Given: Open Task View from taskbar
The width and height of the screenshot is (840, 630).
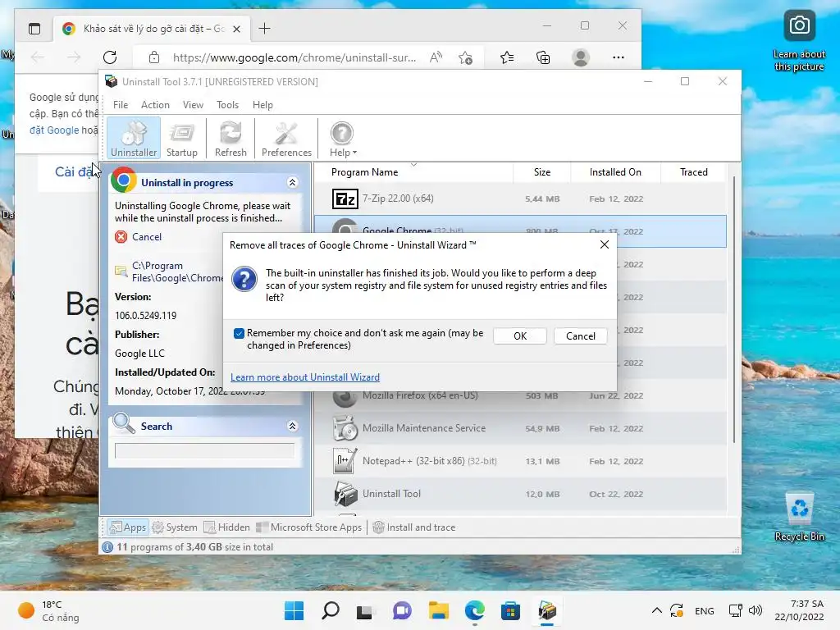Looking at the screenshot, I should tap(365, 610).
